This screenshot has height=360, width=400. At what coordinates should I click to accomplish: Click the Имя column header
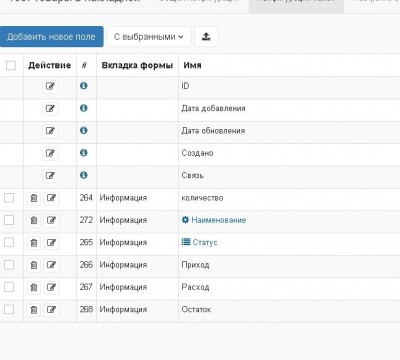pyautogui.click(x=192, y=65)
